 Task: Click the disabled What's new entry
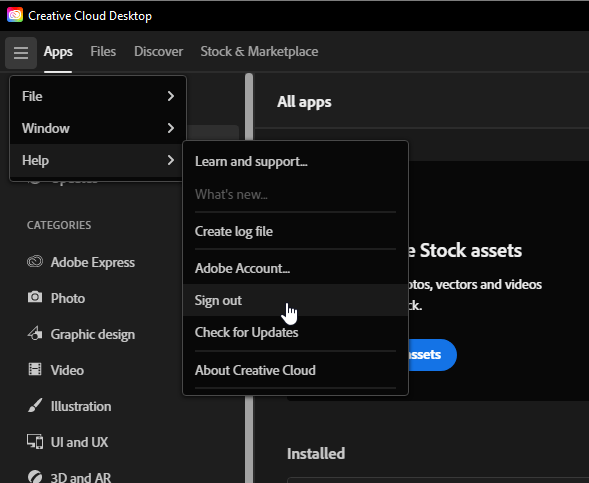coord(295,195)
